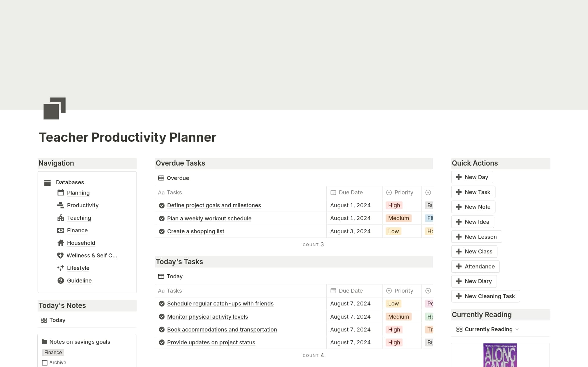Select the Planning calendar icon in Navigation
This screenshot has height=367, width=588.
point(60,193)
